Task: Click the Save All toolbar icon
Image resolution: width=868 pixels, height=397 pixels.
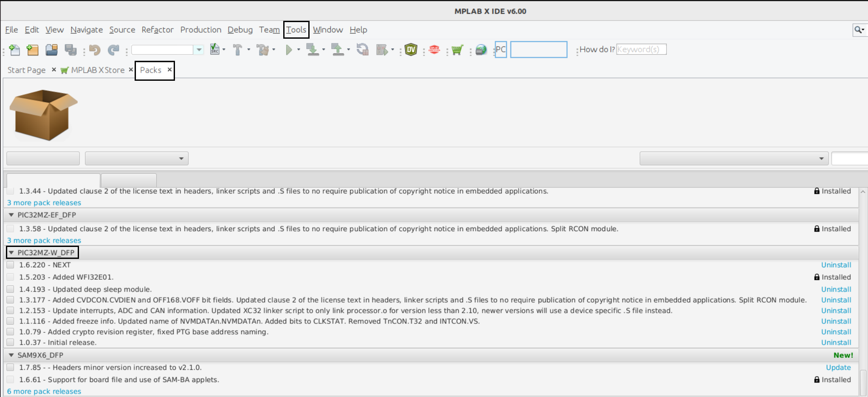Action: 70,50
